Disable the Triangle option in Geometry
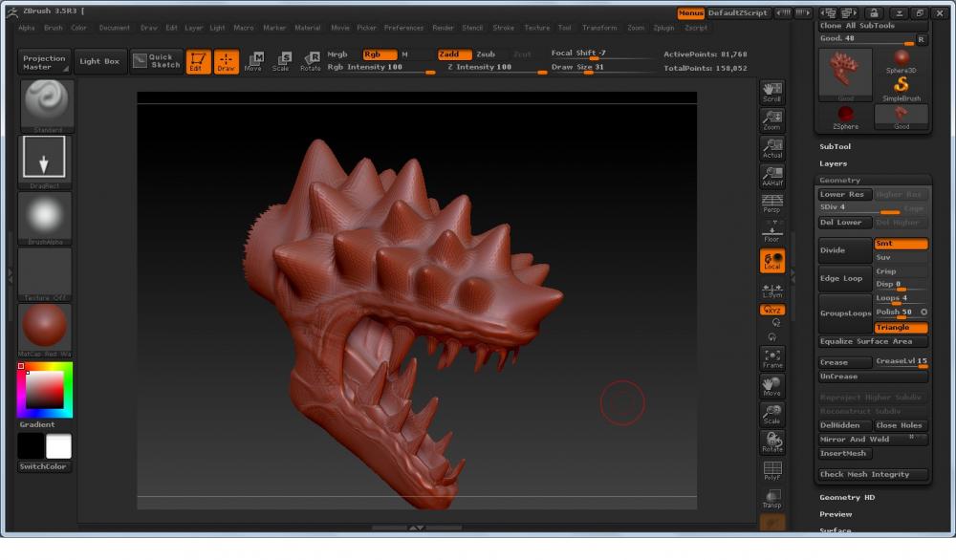This screenshot has height=560, width=956. (x=901, y=327)
